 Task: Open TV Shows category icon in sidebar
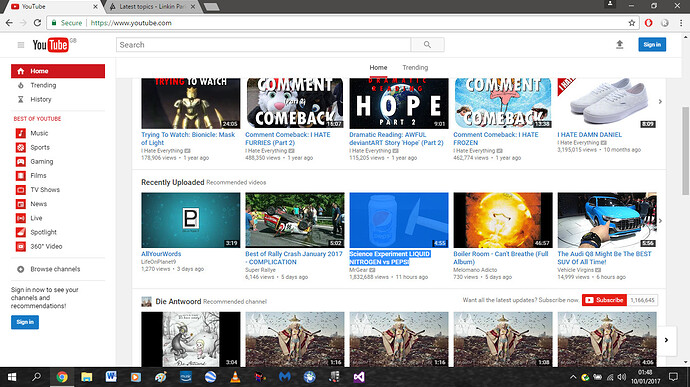21,190
